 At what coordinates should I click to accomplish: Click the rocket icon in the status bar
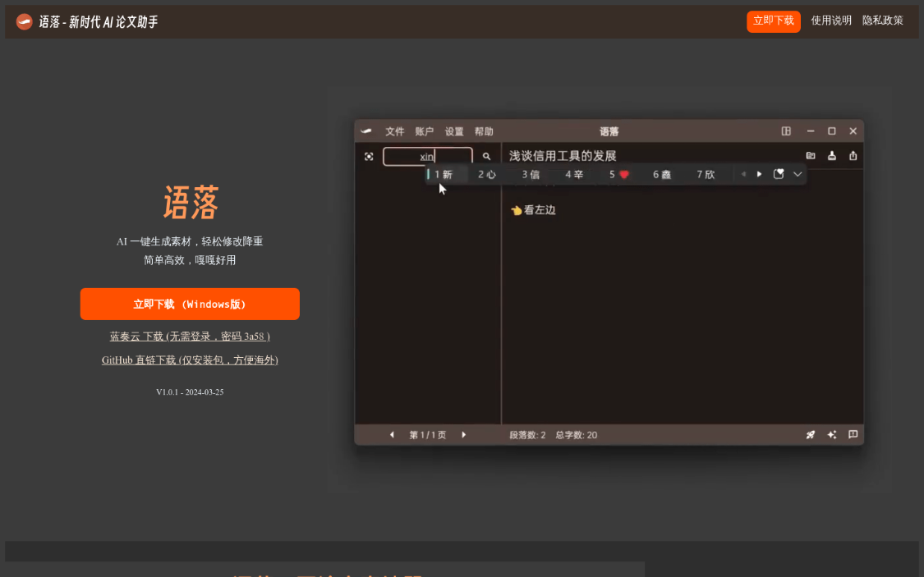pos(811,434)
